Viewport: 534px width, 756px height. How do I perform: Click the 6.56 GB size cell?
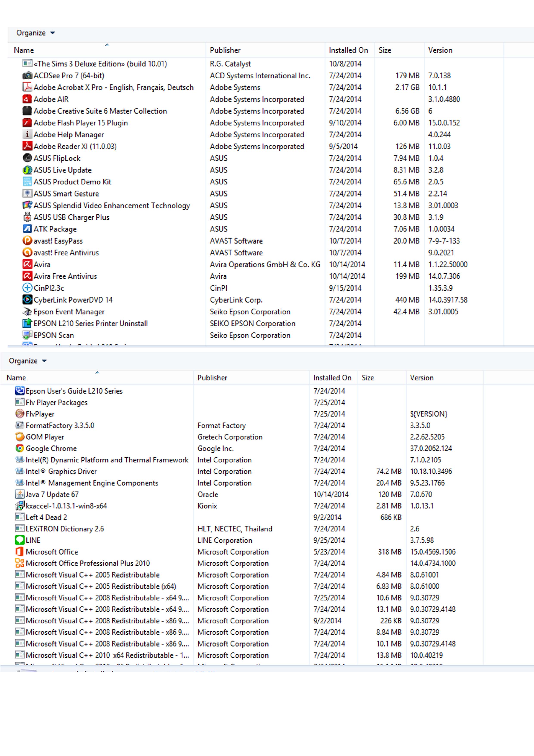point(407,111)
